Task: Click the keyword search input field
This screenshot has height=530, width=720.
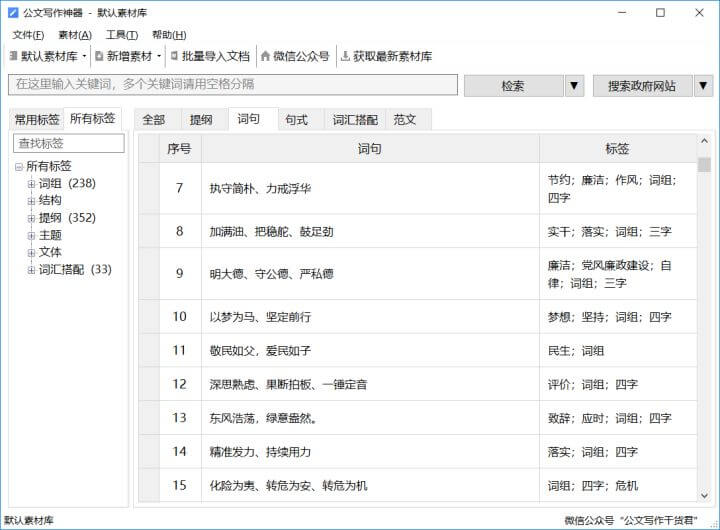Action: point(233,85)
